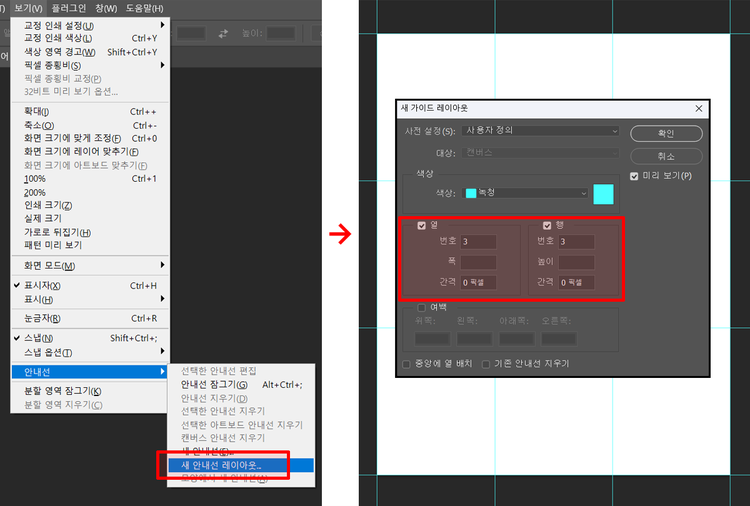The image size is (750, 506).
Task: Toggle the 스냅(N) menu item
Action: click(x=89, y=338)
